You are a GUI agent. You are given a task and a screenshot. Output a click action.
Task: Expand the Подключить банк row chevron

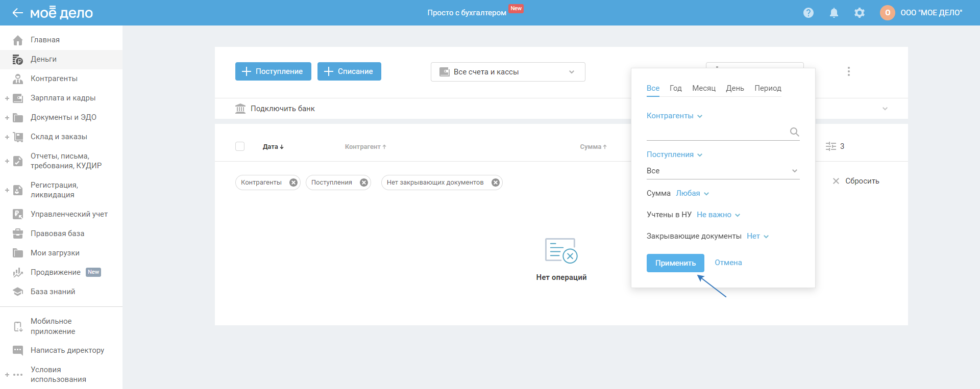coord(885,109)
